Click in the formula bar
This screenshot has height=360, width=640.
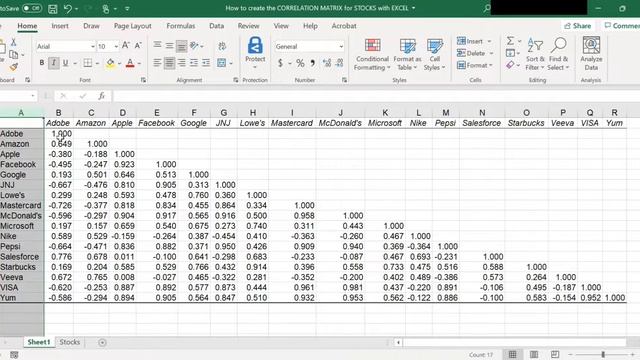[376, 96]
